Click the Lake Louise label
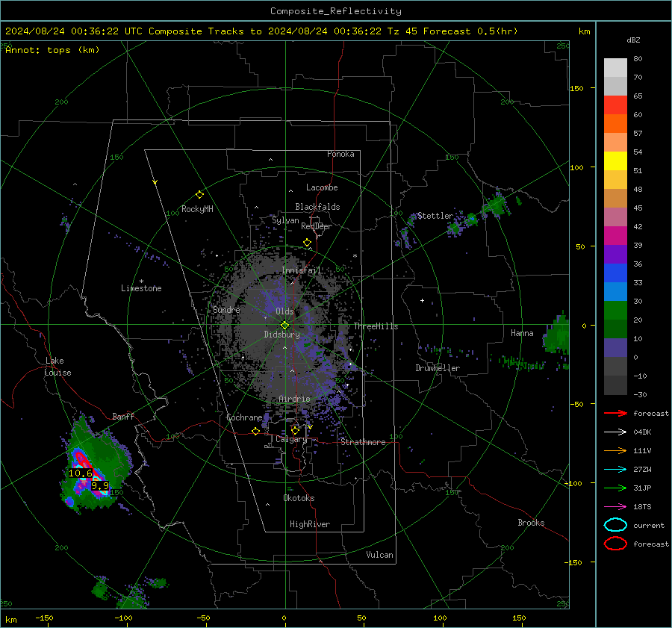 [x=57, y=367]
